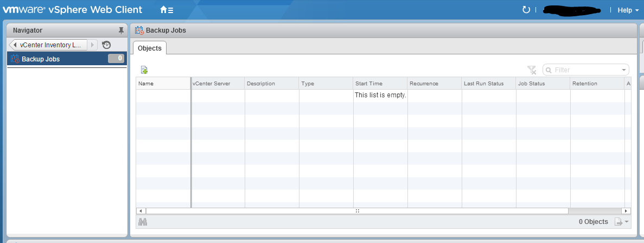This screenshot has height=243, width=644.
Task: Click the horizontal scrollbar left arrow
Action: [141, 211]
